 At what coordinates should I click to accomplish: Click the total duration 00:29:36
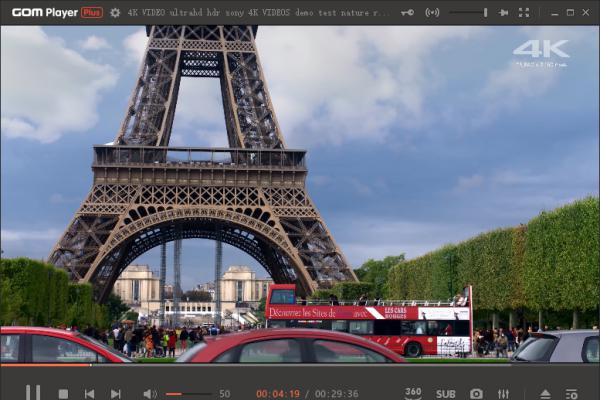337,394
